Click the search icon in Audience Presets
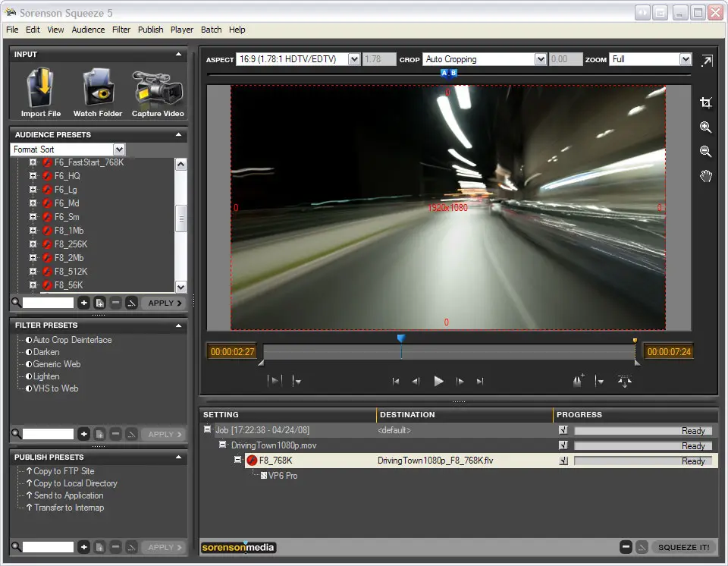The width and height of the screenshot is (728, 566). click(16, 303)
